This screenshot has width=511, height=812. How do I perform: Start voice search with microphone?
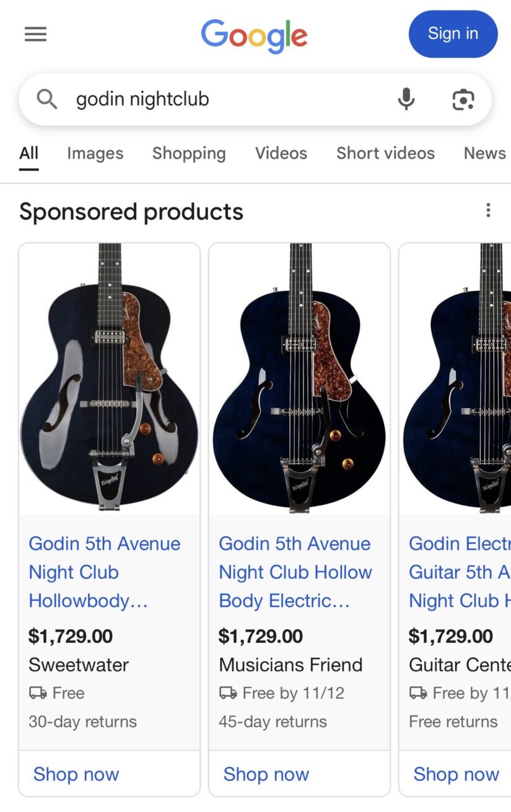406,99
